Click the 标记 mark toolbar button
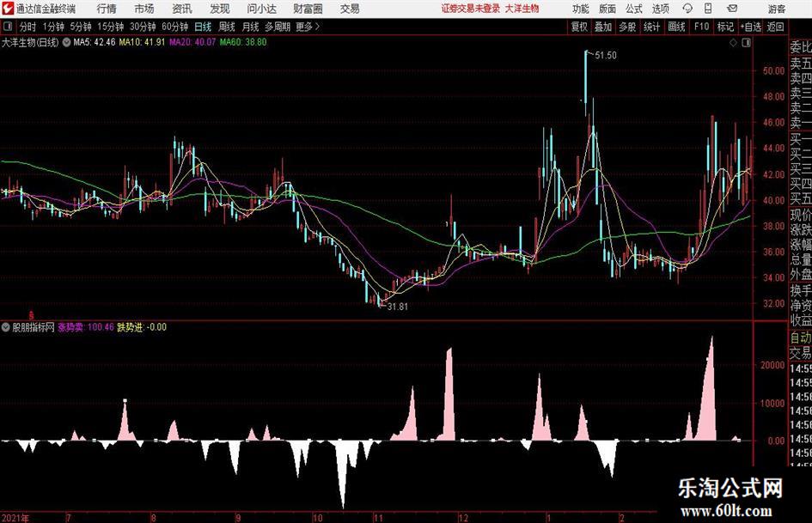 click(725, 27)
